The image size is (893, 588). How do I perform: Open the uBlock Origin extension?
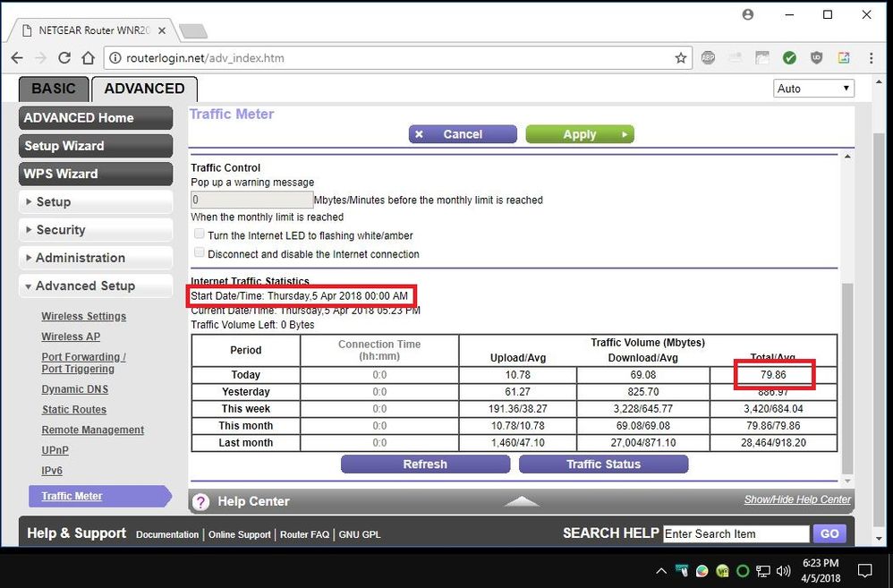click(816, 58)
